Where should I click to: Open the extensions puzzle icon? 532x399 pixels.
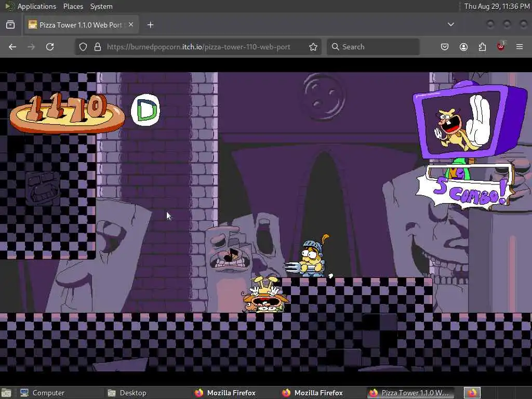coord(482,47)
